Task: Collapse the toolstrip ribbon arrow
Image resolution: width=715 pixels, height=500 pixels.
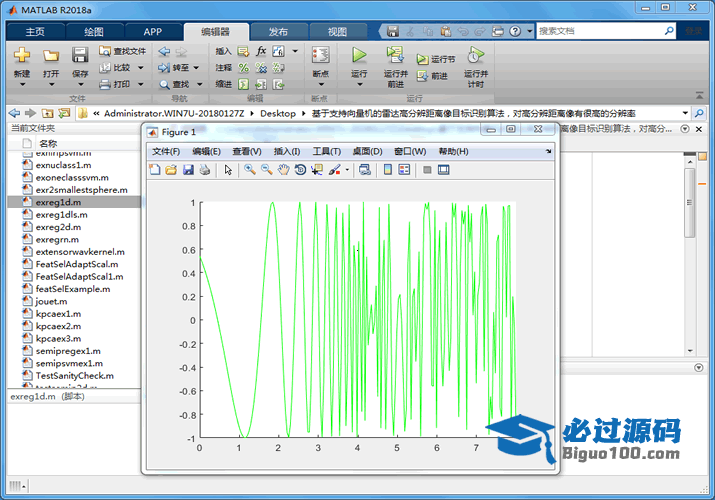Action: pos(699,95)
